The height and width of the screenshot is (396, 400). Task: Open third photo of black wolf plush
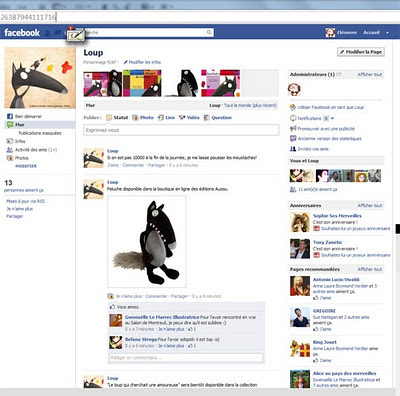[181, 83]
